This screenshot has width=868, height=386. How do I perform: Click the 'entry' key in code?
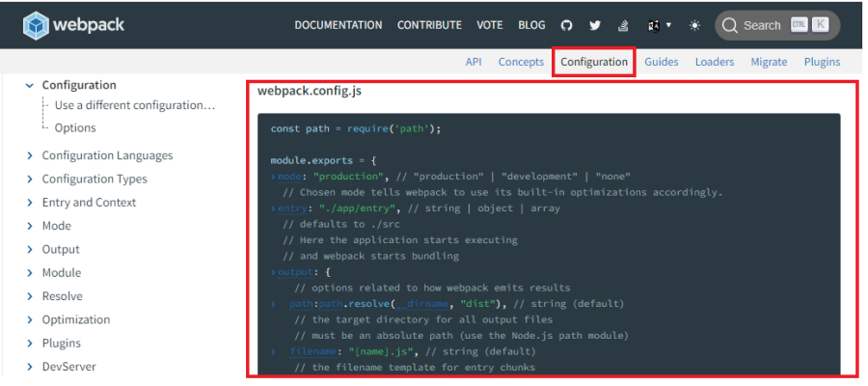[x=292, y=208]
